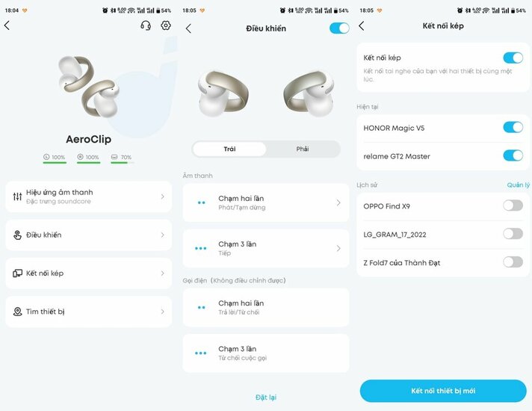Go back from the AeroClip screen
Viewport: 532px width, 411px height.
[x=7, y=25]
